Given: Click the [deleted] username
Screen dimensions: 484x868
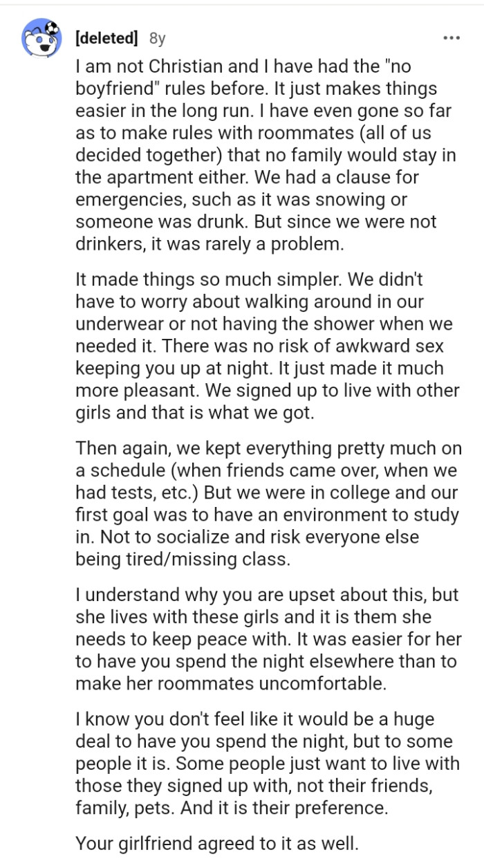Looking at the screenshot, I should click(106, 38).
